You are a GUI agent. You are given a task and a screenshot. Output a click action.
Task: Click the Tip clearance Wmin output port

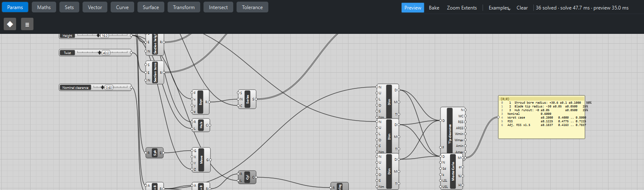coord(465,134)
